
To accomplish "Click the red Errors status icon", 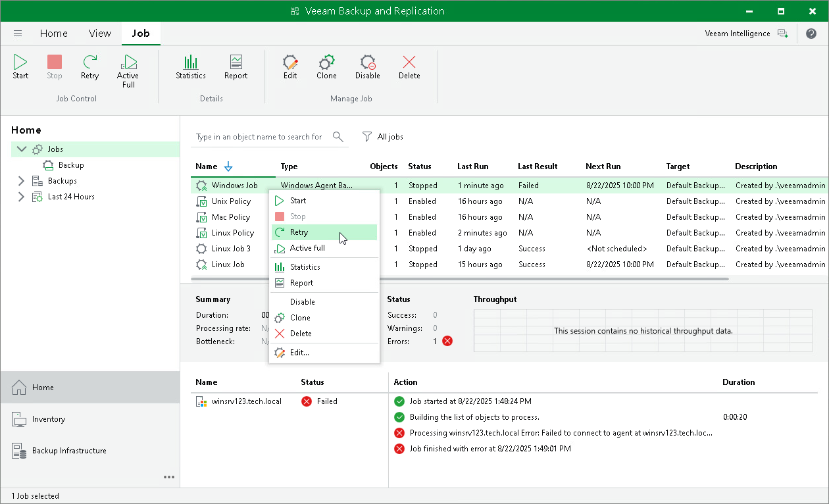I will (447, 341).
